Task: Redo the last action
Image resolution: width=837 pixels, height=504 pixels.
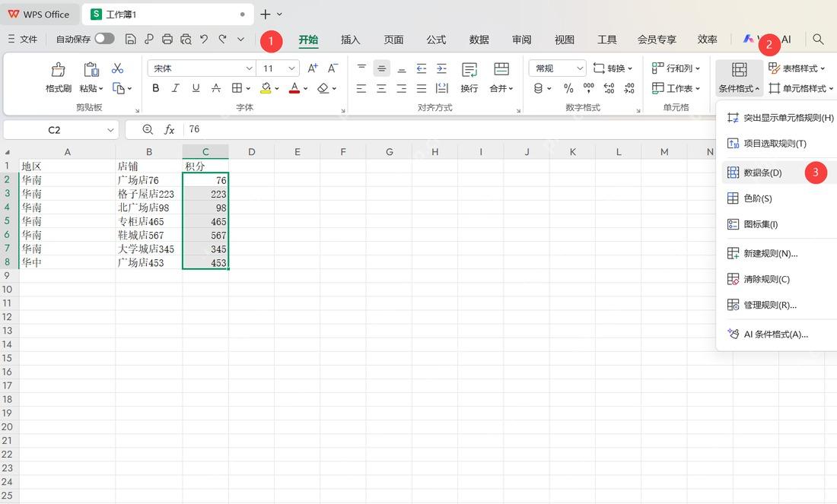Action: pyautogui.click(x=223, y=39)
